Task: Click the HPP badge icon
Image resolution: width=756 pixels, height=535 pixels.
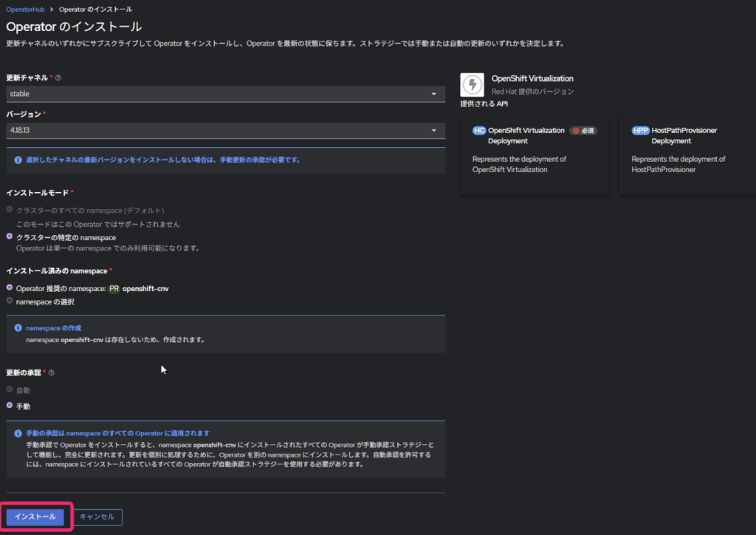Action: click(640, 130)
